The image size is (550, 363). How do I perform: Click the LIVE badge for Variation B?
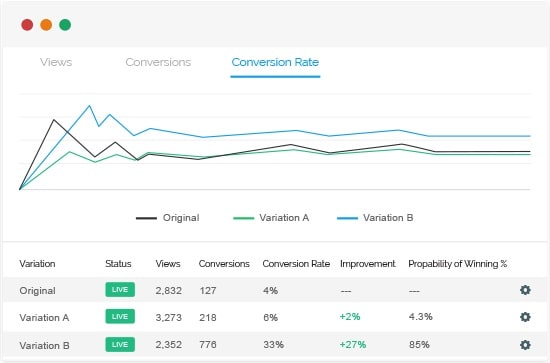coord(120,344)
